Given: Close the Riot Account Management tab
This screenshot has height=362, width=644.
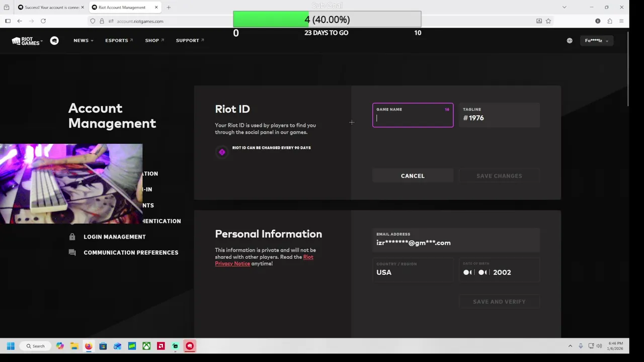Looking at the screenshot, I should 156,8.
